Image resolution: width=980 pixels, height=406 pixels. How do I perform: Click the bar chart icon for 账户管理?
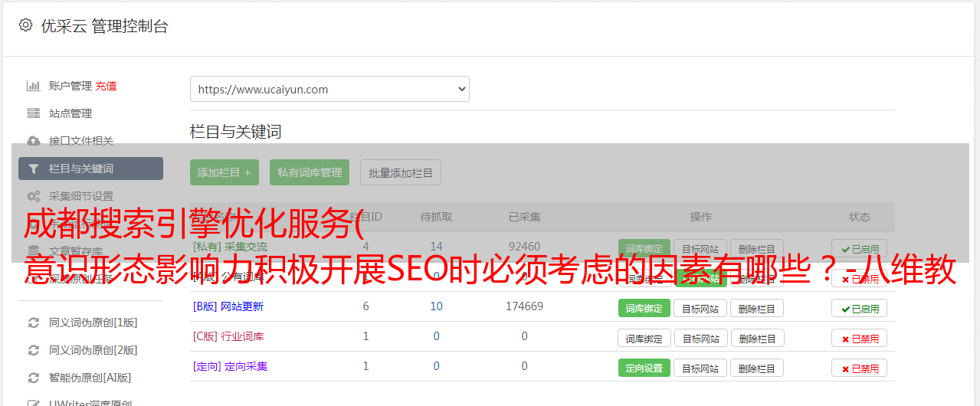coord(33,86)
